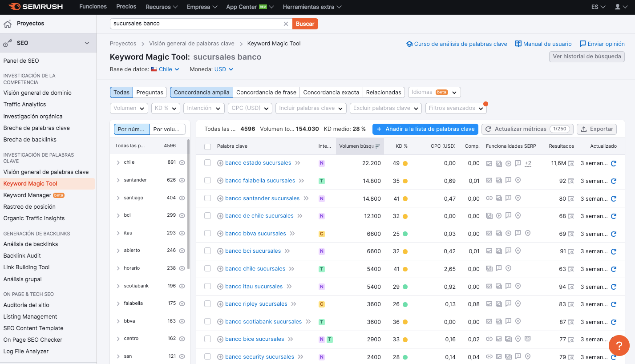635x364 pixels.
Task: Toggle eye icon for bci group
Action: 182,215
